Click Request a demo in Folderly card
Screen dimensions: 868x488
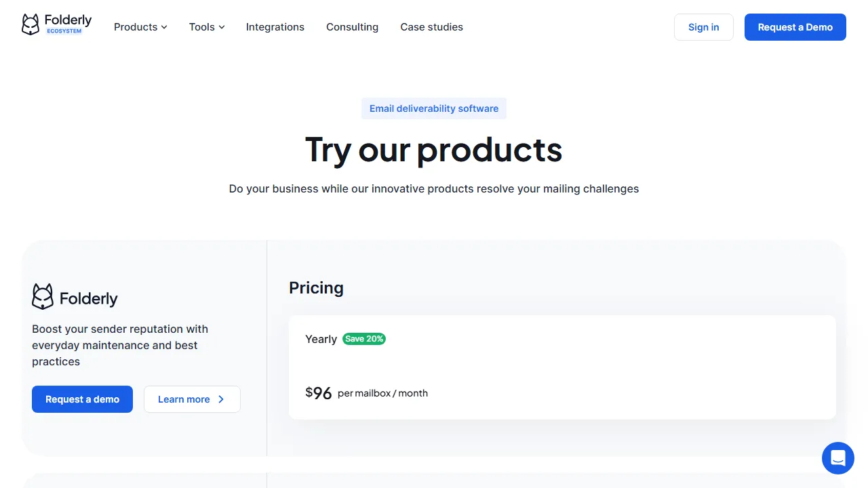83,399
